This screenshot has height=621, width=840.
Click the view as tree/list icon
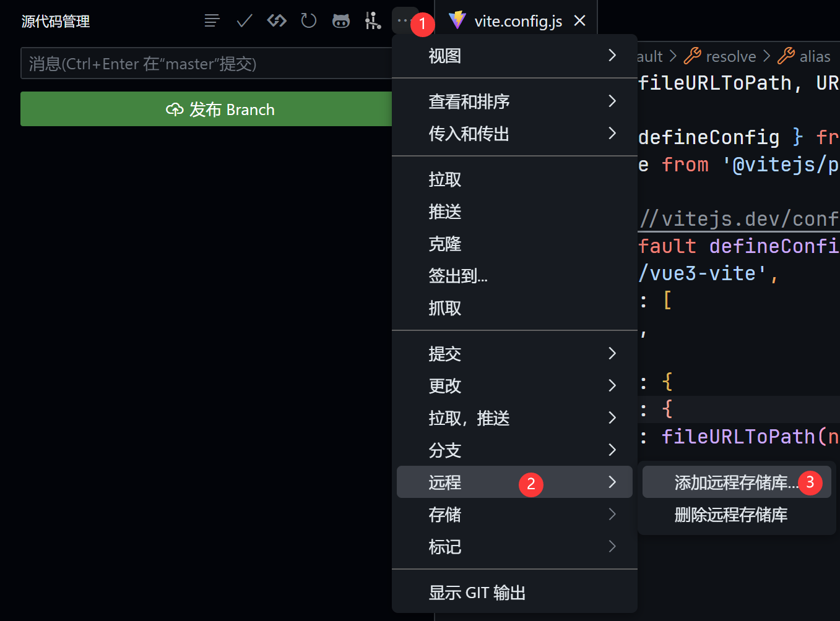click(x=212, y=21)
